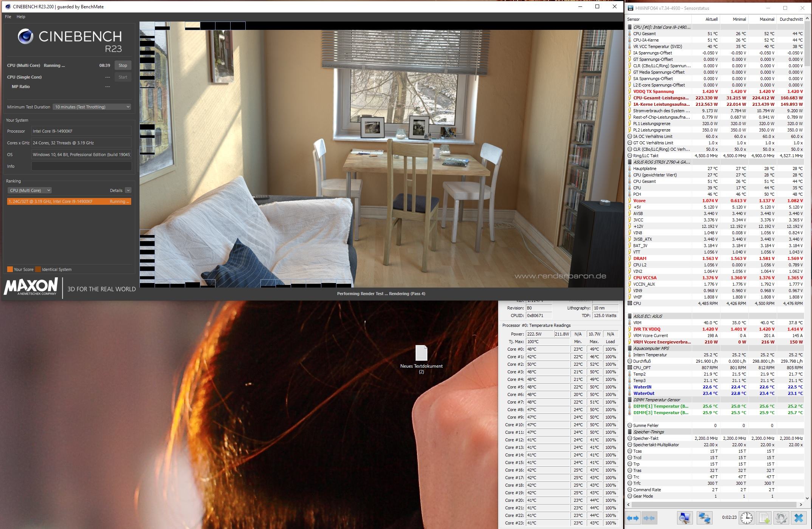Click HWiNFO expand window arrows icon
This screenshot has width=812, height=529.
coord(633,518)
